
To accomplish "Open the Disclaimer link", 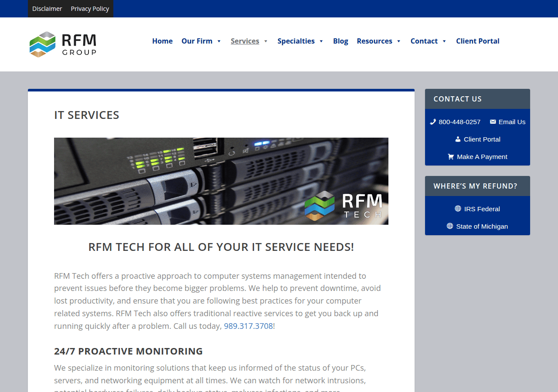I will [x=47, y=9].
